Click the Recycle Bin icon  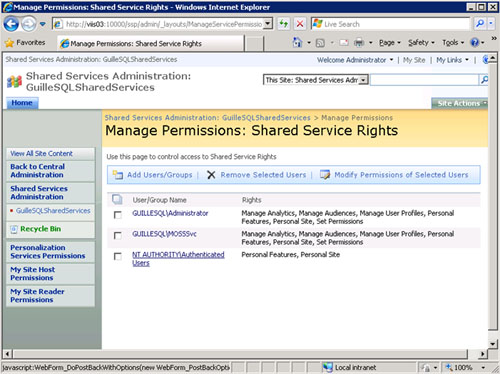coord(14,229)
